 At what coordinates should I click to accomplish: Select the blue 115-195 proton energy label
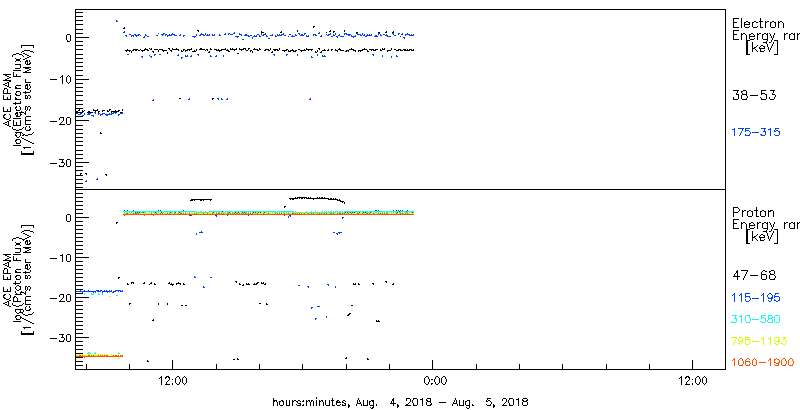pyautogui.click(x=756, y=298)
